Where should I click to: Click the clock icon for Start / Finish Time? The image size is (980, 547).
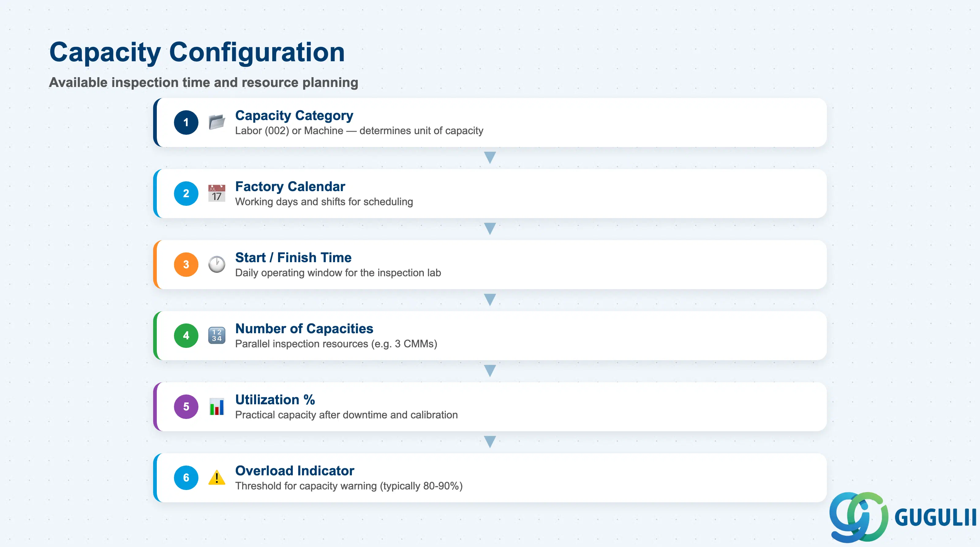point(217,264)
